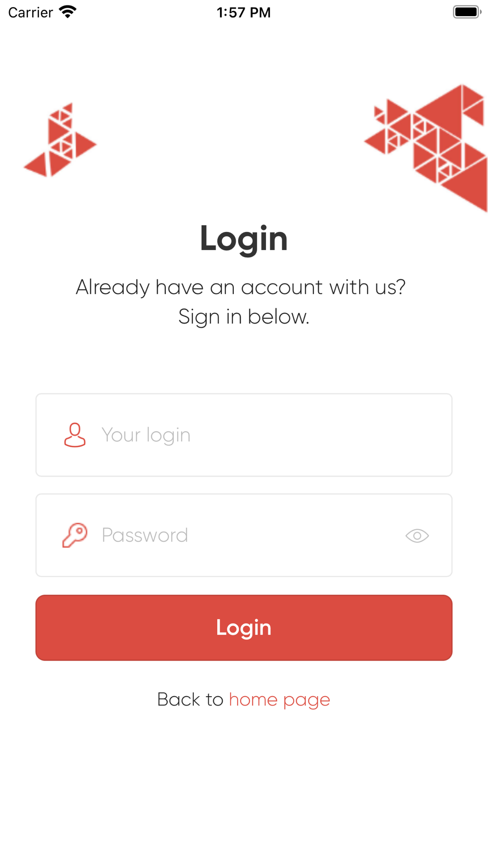This screenshot has width=488, height=868.
Task: Tap the large triangle logo on right
Action: tap(426, 148)
